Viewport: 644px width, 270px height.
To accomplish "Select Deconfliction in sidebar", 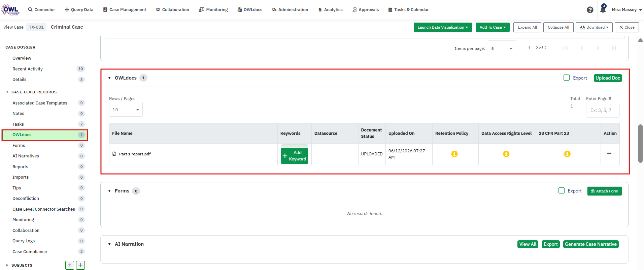I will [x=26, y=199].
